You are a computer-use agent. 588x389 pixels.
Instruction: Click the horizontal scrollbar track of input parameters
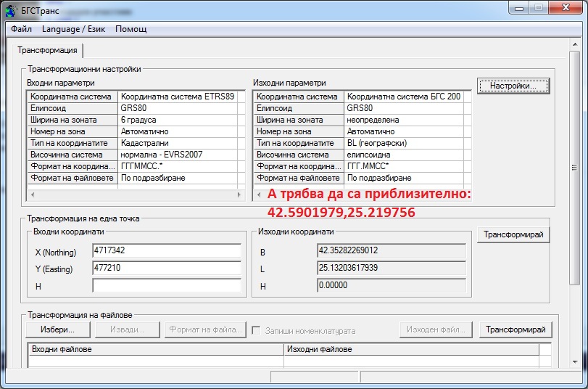(135, 196)
